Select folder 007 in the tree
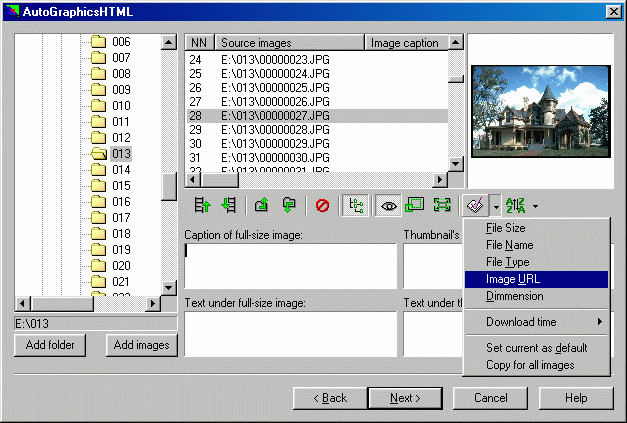The height and width of the screenshot is (423, 627). coord(121,58)
